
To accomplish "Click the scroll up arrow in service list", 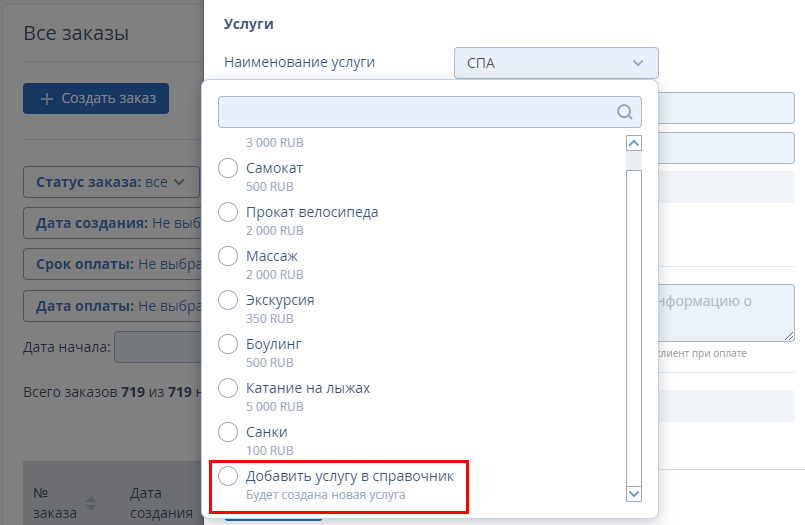I will click(634, 143).
